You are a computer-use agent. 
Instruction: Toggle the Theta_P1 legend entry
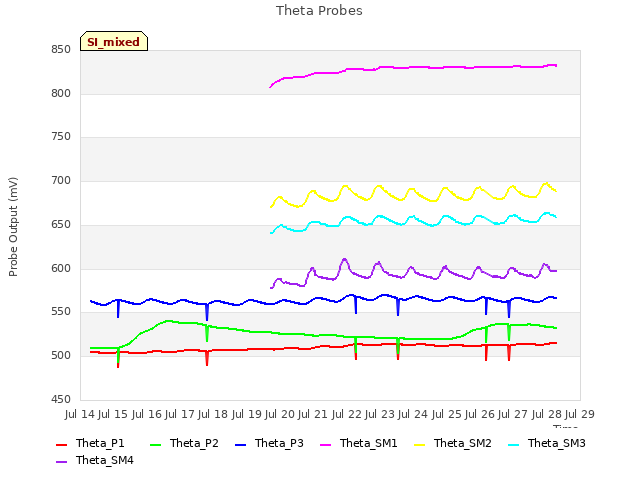90,443
